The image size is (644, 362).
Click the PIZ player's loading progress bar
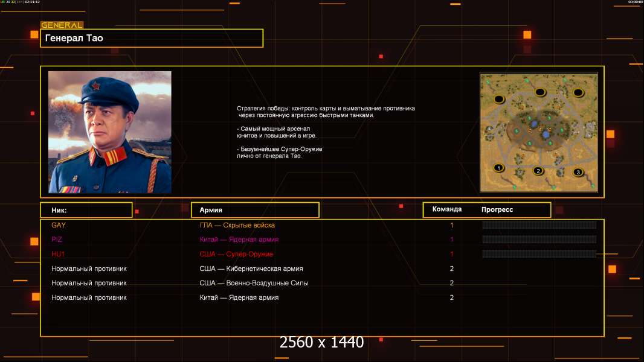tap(539, 240)
